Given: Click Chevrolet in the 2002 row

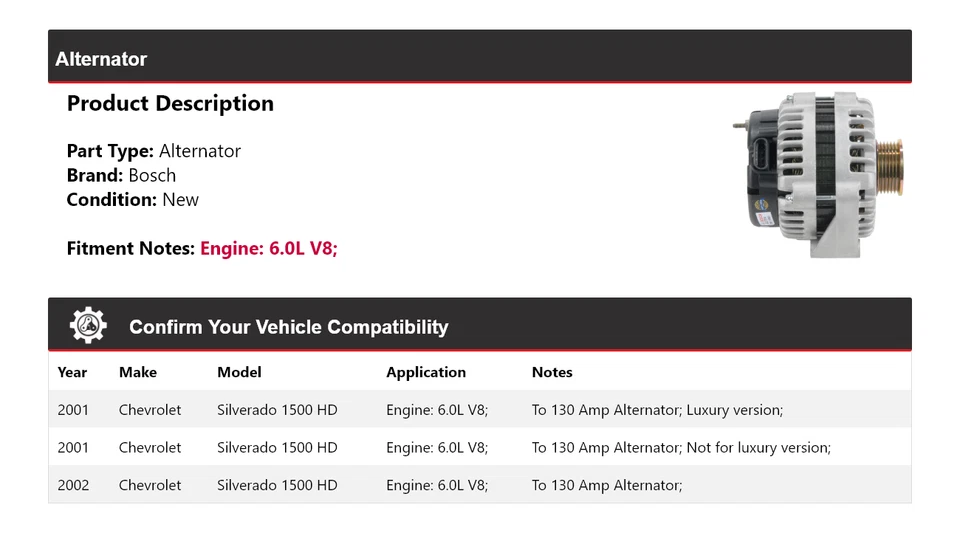Looking at the screenshot, I should tap(150, 485).
